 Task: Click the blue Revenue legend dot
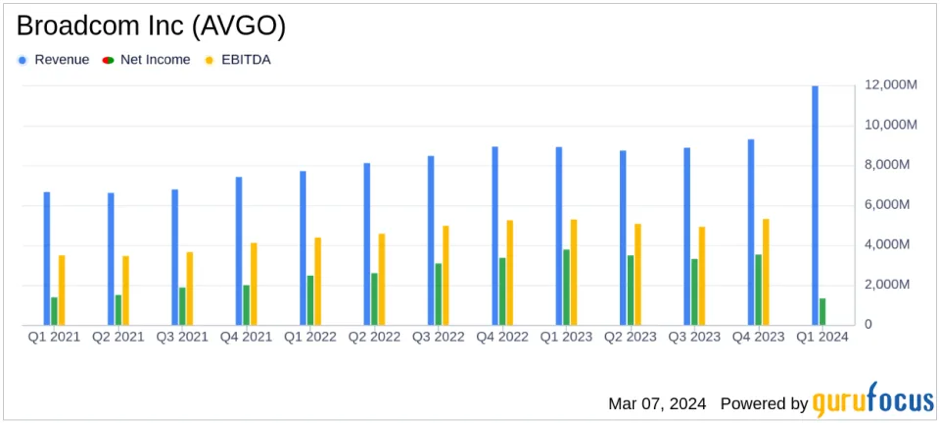[x=23, y=60]
